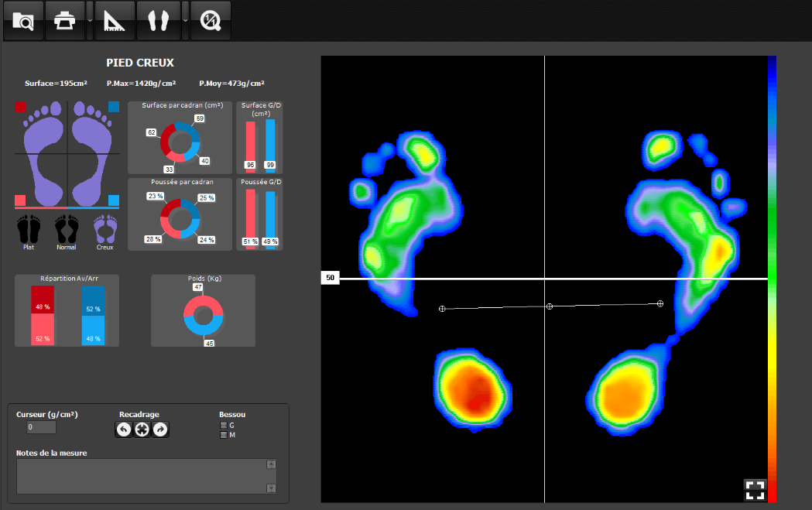Click the Notes de la mesure text area

click(141, 476)
